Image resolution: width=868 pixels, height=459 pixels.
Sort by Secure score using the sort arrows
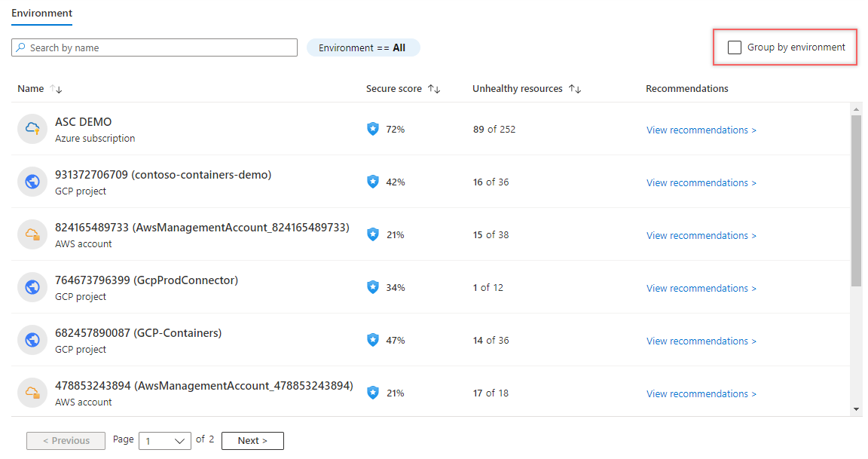pos(434,89)
